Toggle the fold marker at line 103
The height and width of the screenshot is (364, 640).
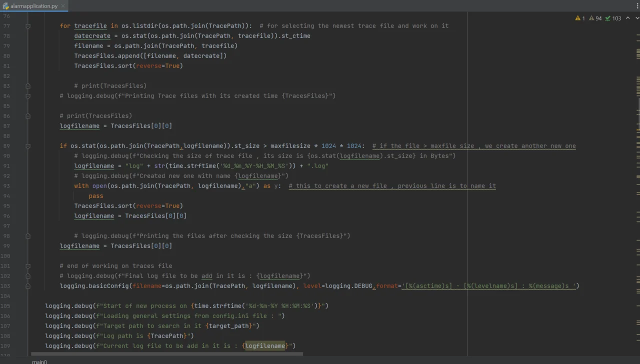[28, 286]
